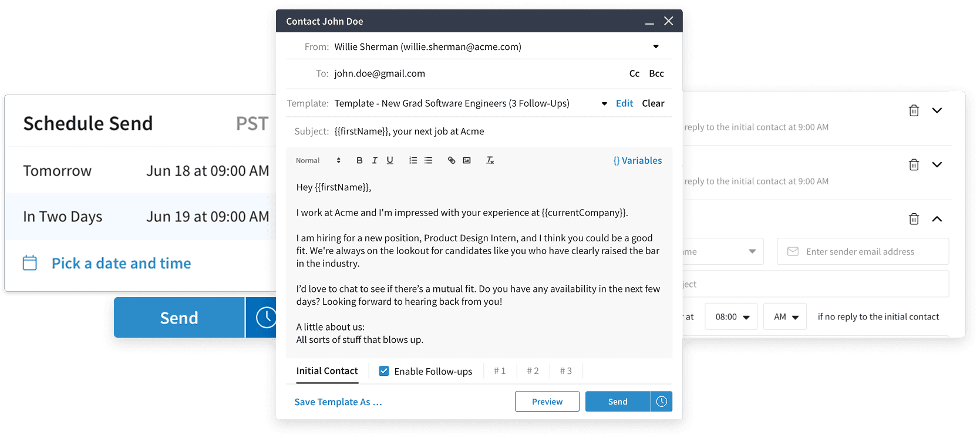Toggle underline formatting in email editor
The image size is (980, 438).
(390, 160)
